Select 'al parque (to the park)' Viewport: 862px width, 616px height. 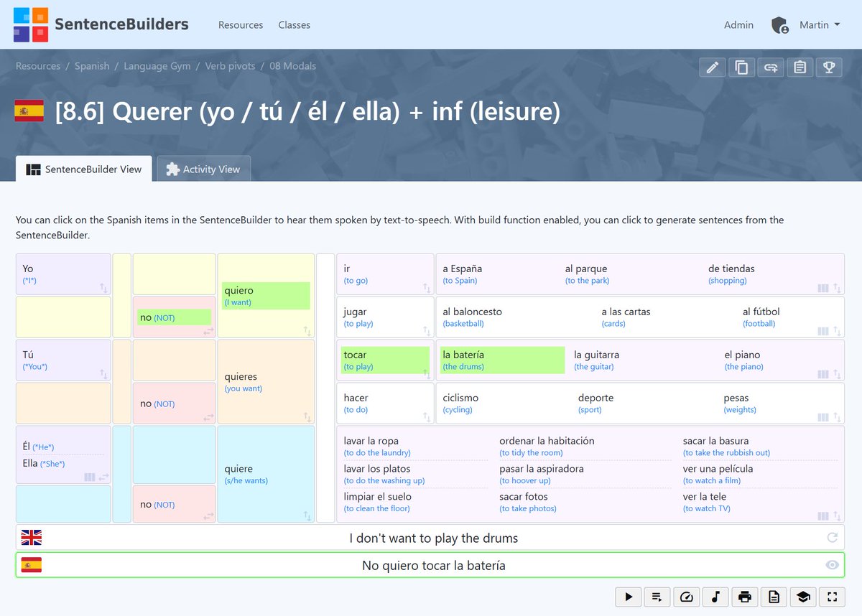pos(587,274)
